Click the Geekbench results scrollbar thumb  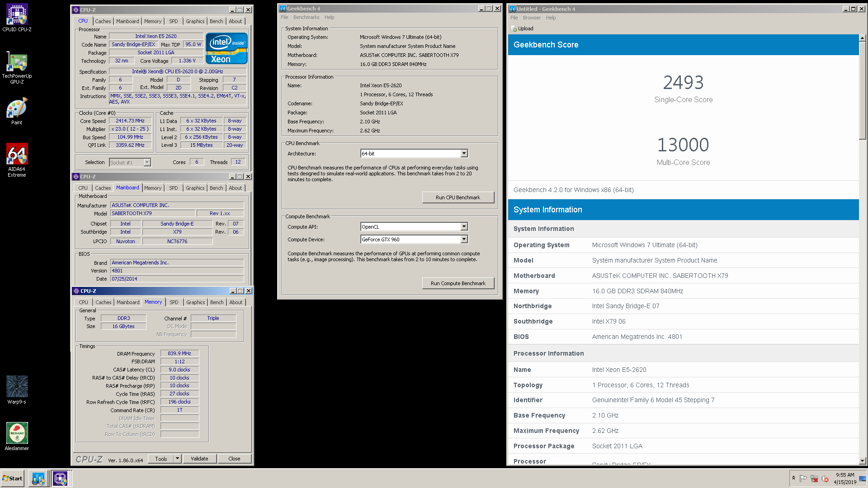[862, 90]
